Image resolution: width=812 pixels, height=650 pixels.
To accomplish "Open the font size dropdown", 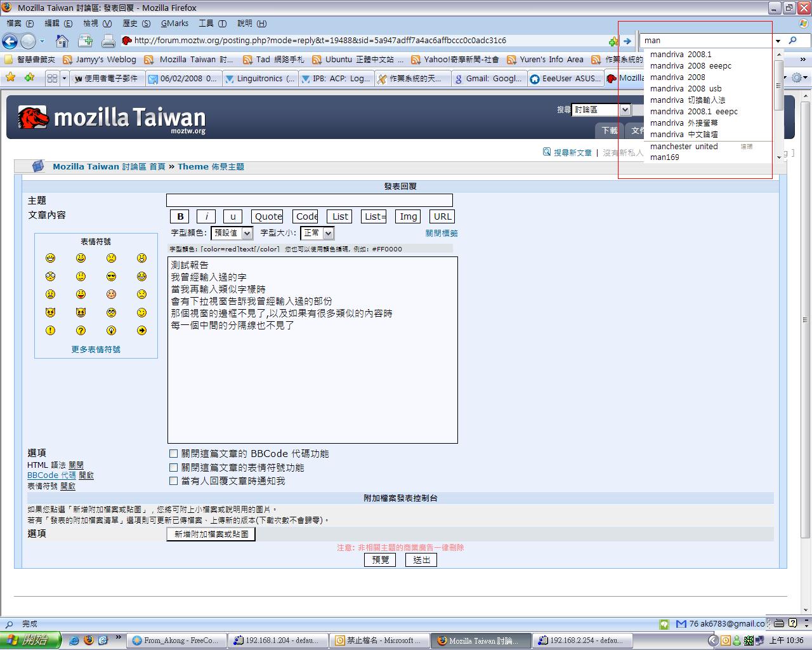I will 317,233.
